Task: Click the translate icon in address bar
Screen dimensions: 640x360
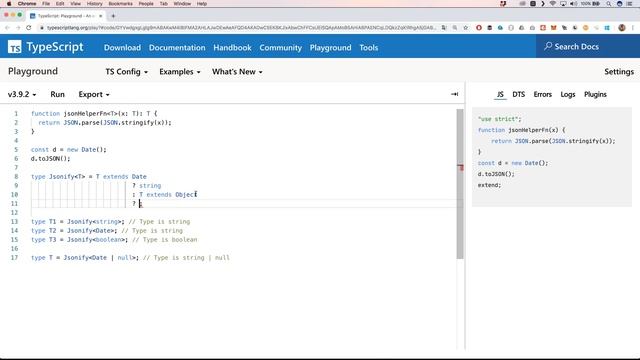Action: click(x=444, y=28)
